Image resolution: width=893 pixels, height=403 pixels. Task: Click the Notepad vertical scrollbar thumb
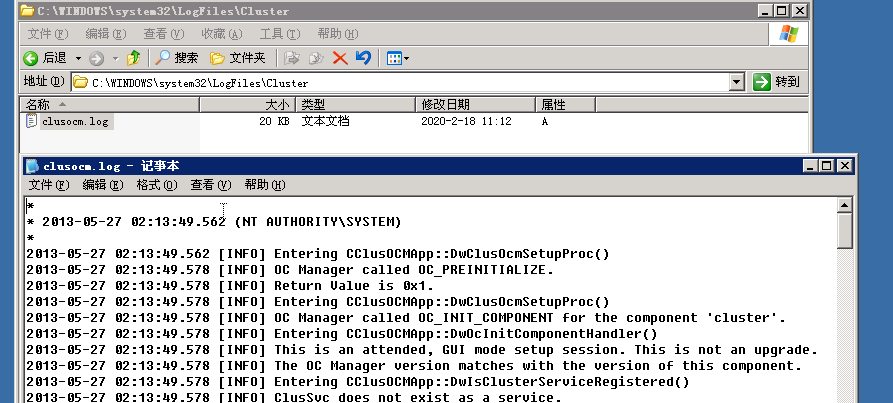click(x=845, y=231)
